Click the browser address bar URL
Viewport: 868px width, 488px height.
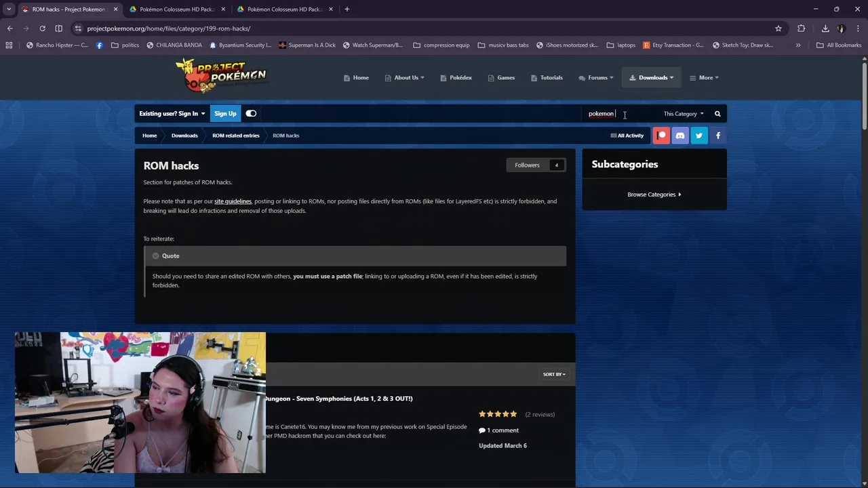pos(169,28)
